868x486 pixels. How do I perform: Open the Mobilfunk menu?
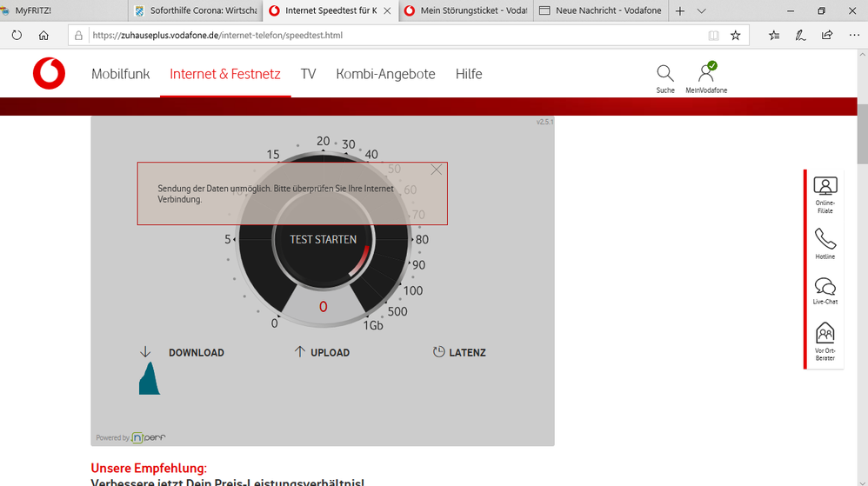pyautogui.click(x=120, y=74)
